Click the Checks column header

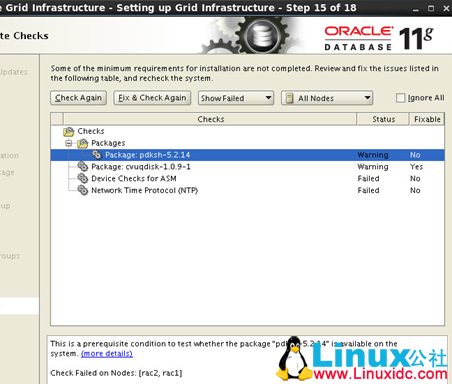pos(210,119)
